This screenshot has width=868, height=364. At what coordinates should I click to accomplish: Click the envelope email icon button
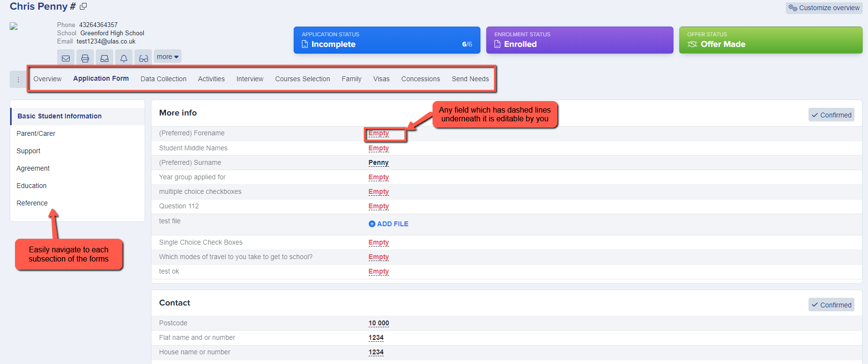click(66, 58)
